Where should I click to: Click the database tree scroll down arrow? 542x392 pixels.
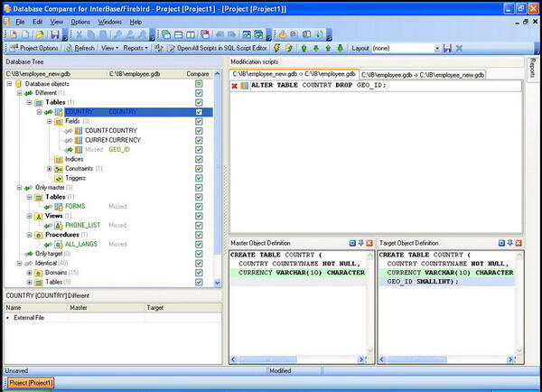pyautogui.click(x=217, y=283)
